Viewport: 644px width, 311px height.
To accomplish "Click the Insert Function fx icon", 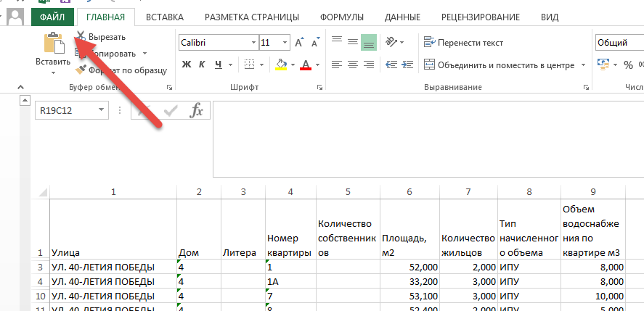I will [x=196, y=110].
